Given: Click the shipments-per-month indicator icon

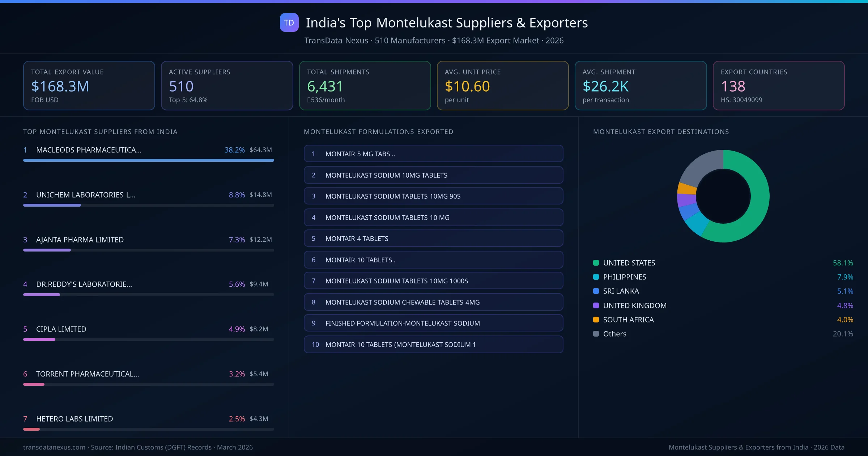Looking at the screenshot, I should pyautogui.click(x=309, y=100).
